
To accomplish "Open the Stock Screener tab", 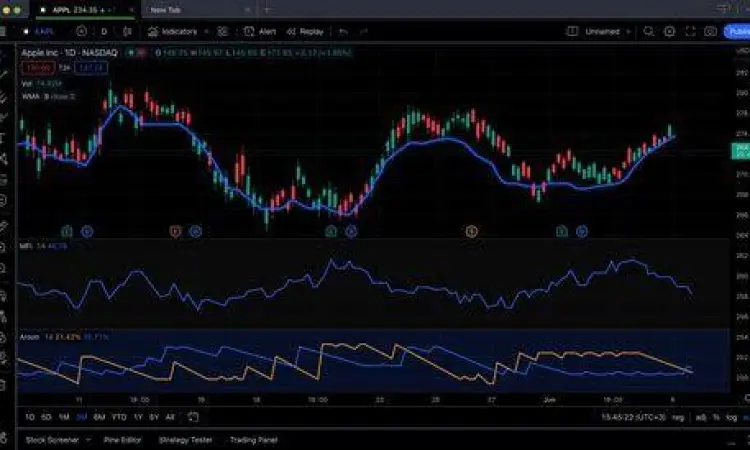I will [x=52, y=440].
